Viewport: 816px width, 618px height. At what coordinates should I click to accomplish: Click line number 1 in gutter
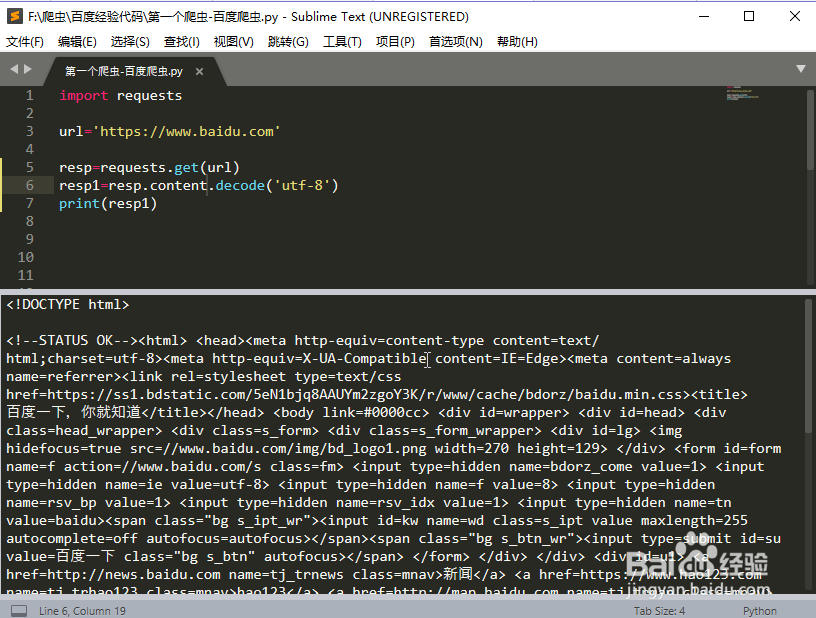click(30, 96)
